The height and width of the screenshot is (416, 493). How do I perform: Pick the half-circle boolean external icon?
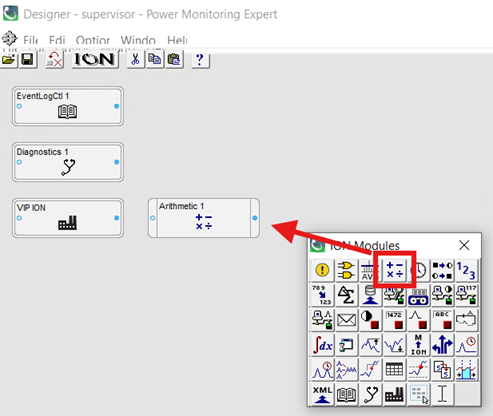click(x=370, y=320)
